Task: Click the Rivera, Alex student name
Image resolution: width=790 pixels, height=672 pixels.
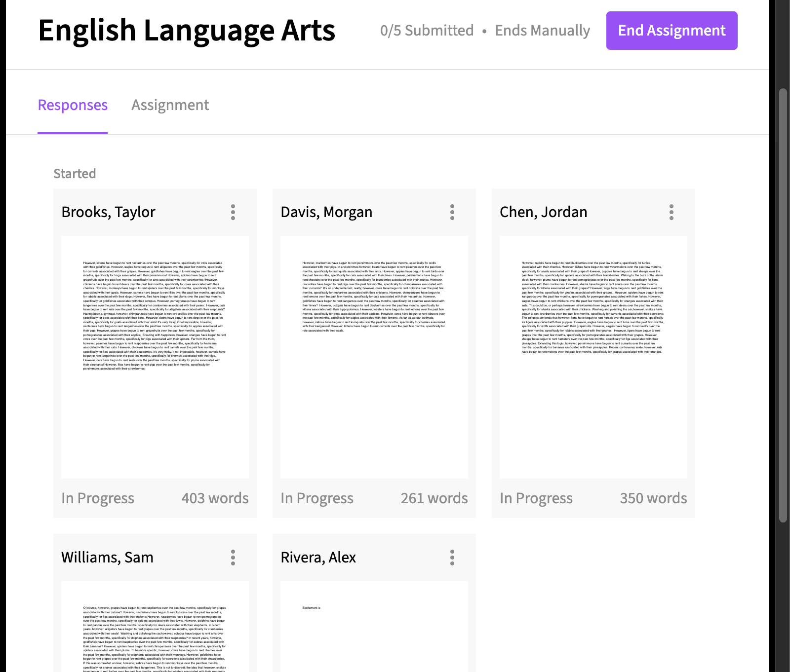Action: tap(318, 558)
